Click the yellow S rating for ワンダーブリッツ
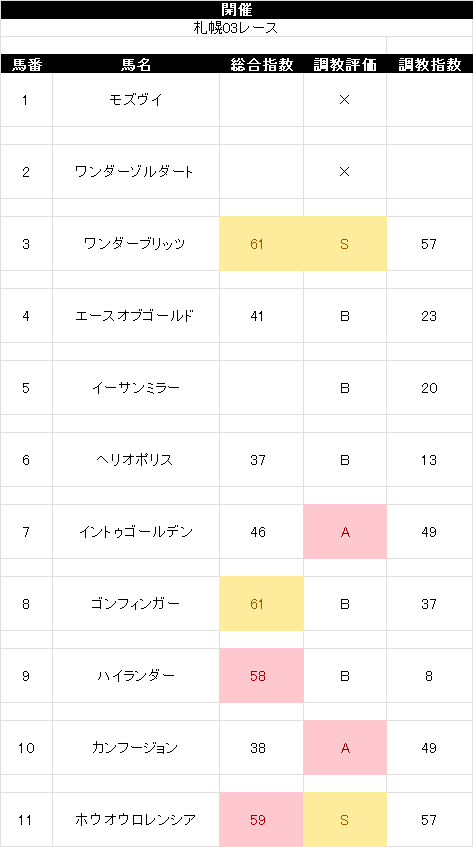The width and height of the screenshot is (473, 847). pyautogui.click(x=345, y=244)
